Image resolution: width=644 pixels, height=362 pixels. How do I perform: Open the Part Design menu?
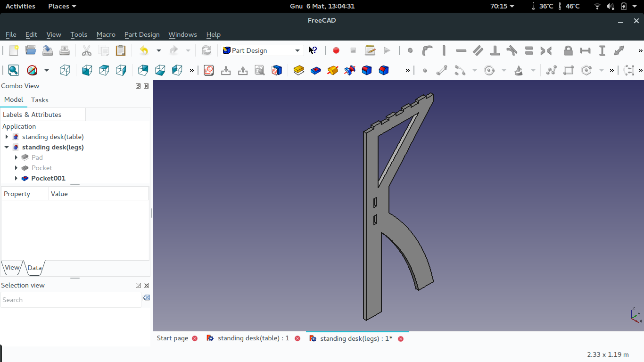click(x=142, y=34)
